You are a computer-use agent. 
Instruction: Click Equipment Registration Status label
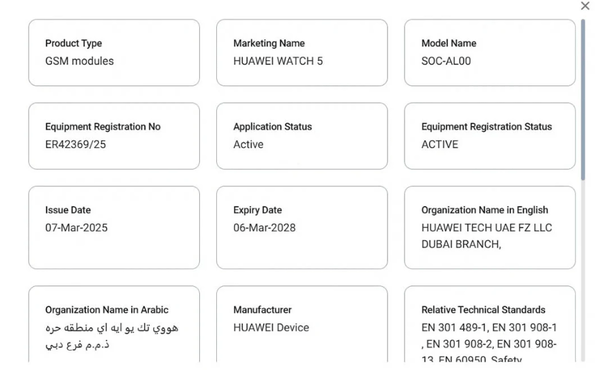(486, 127)
